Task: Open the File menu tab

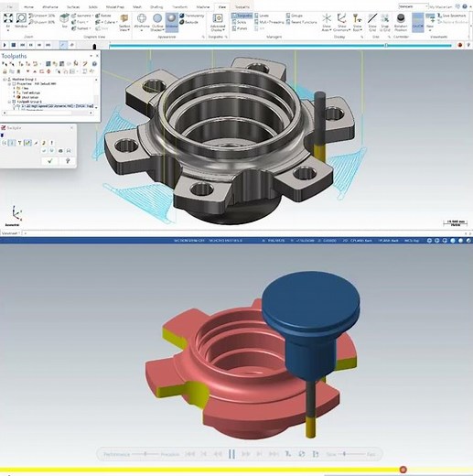Action: 10,6
